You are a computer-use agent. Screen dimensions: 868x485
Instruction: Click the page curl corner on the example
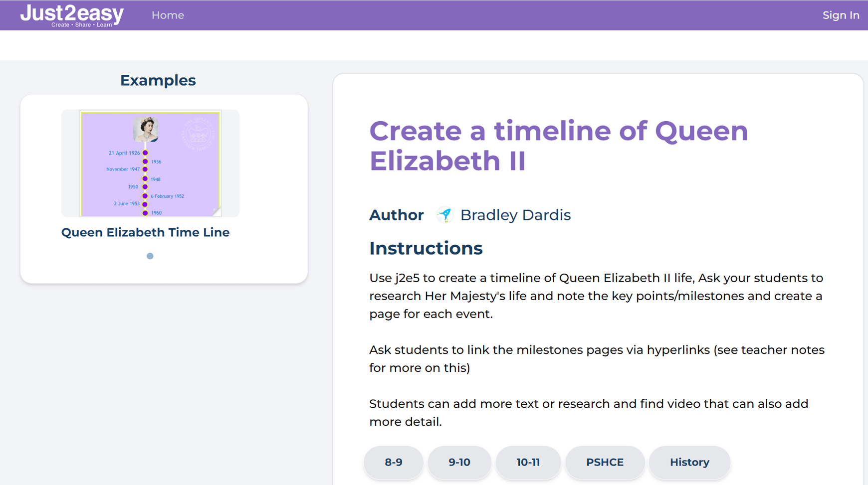click(x=217, y=211)
